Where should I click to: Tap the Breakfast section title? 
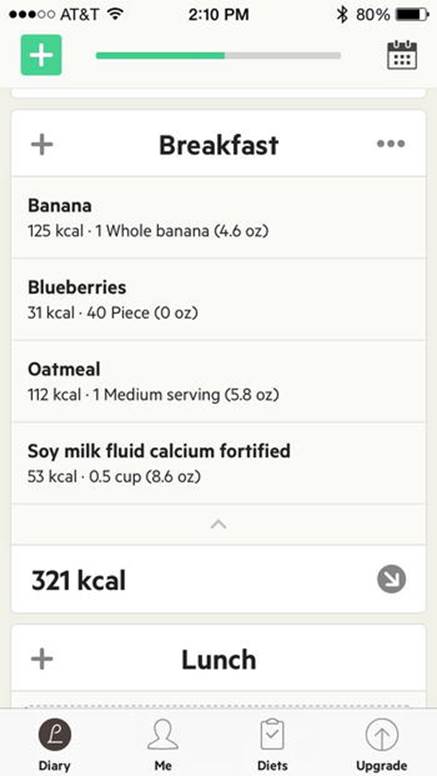(x=219, y=145)
